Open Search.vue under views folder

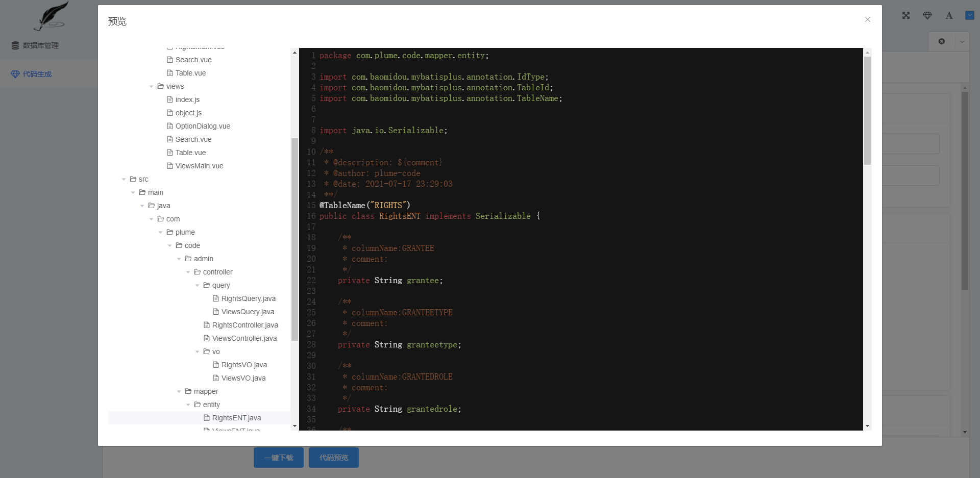(193, 139)
